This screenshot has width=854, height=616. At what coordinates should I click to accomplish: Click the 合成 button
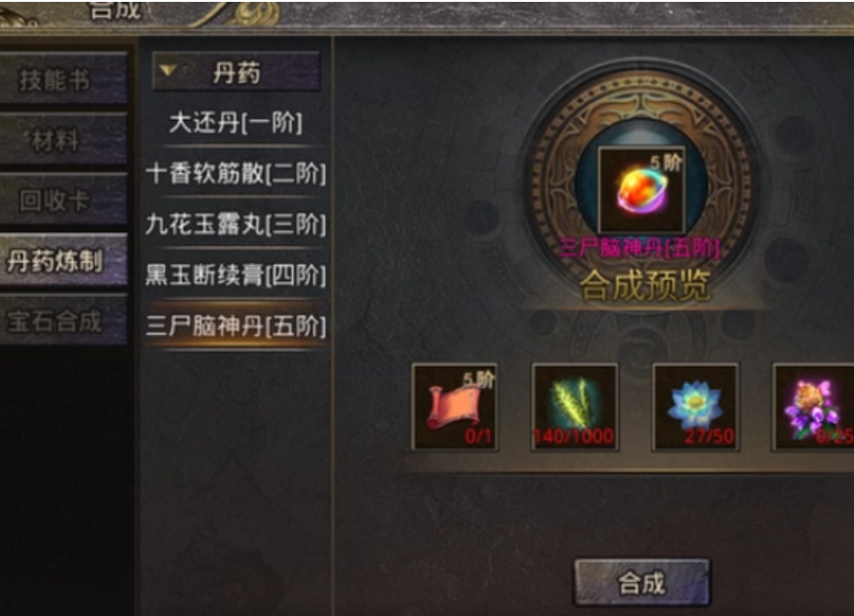(642, 582)
